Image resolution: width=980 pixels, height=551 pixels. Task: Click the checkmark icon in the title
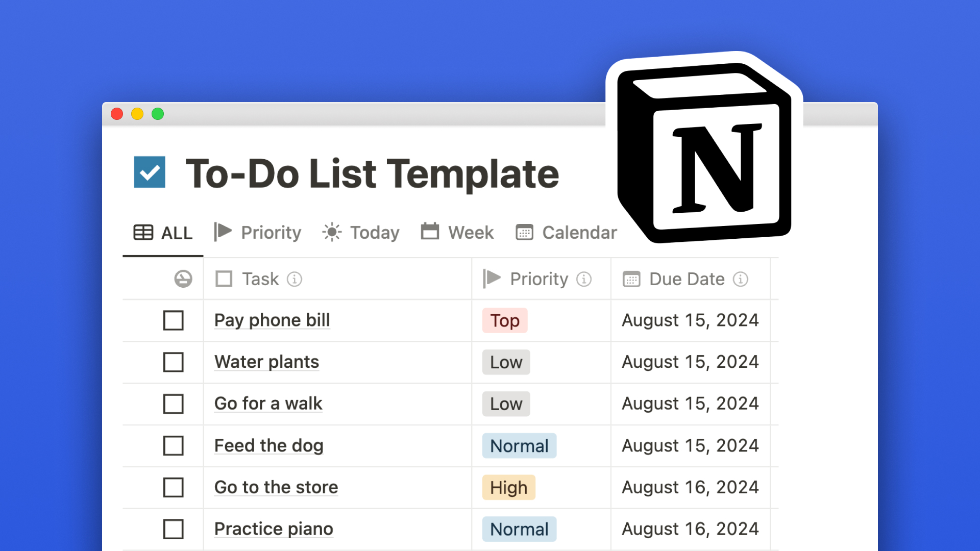[x=150, y=172]
